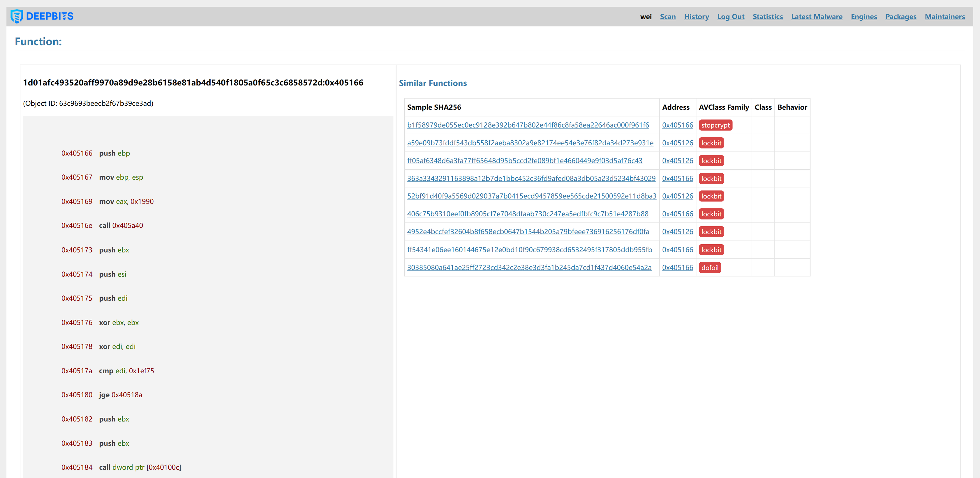Open the History page
Image resolution: width=980 pixels, height=478 pixels.
(x=696, y=17)
